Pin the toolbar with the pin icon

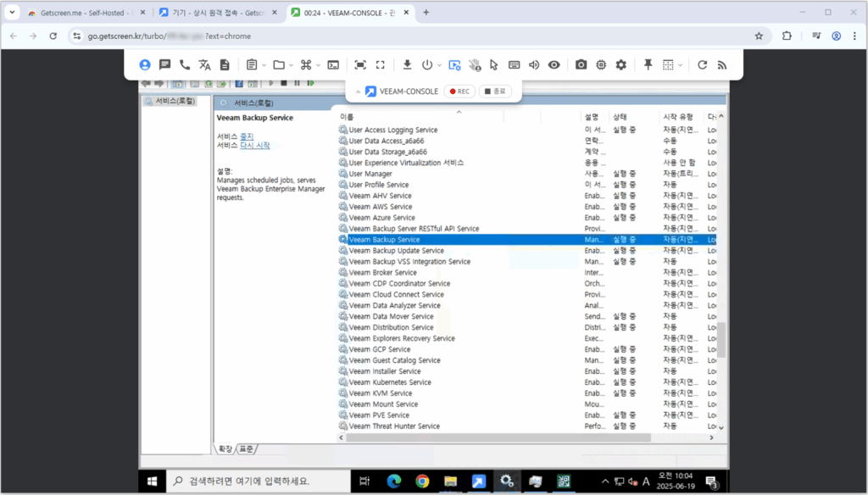648,64
